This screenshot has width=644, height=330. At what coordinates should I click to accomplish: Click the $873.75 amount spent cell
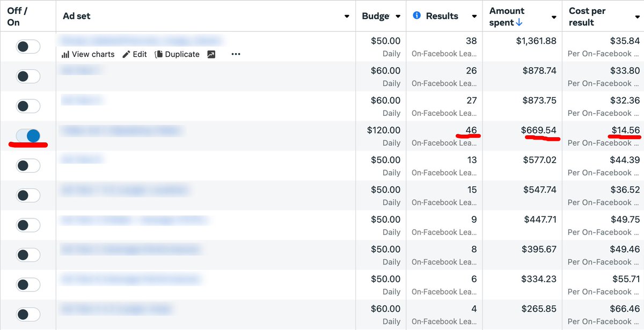click(x=539, y=100)
